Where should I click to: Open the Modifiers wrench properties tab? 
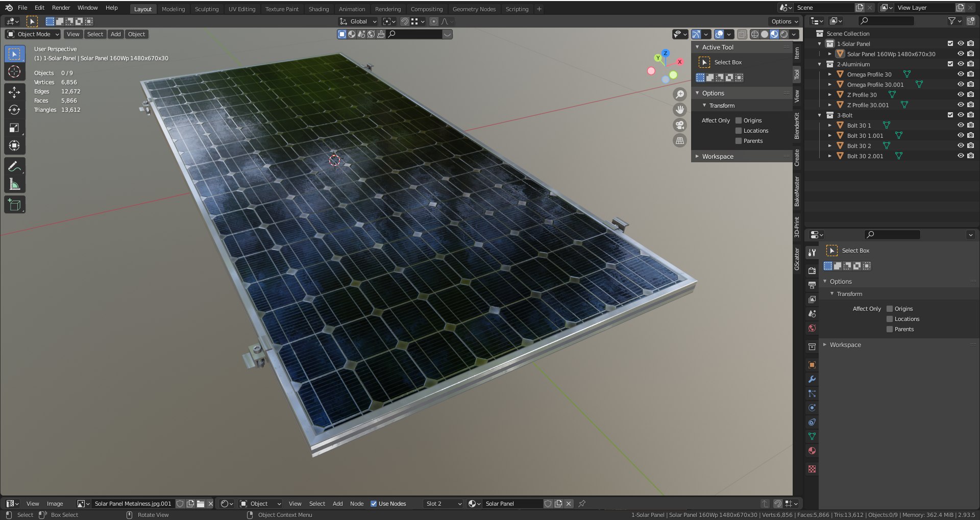[812, 379]
